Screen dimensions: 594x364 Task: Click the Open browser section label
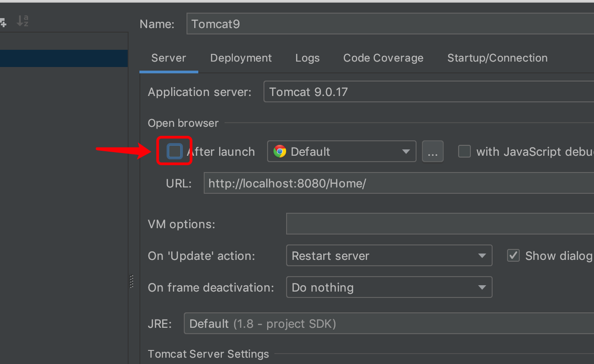pyautogui.click(x=183, y=123)
